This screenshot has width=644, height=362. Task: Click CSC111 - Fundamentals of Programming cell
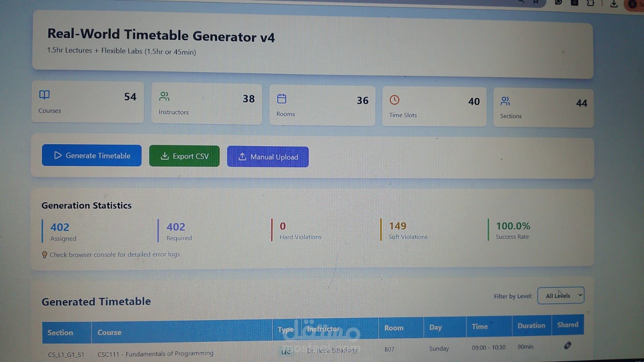(x=155, y=354)
